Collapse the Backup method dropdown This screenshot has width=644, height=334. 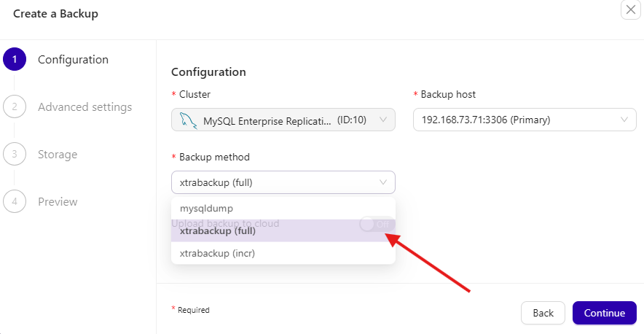tap(384, 182)
